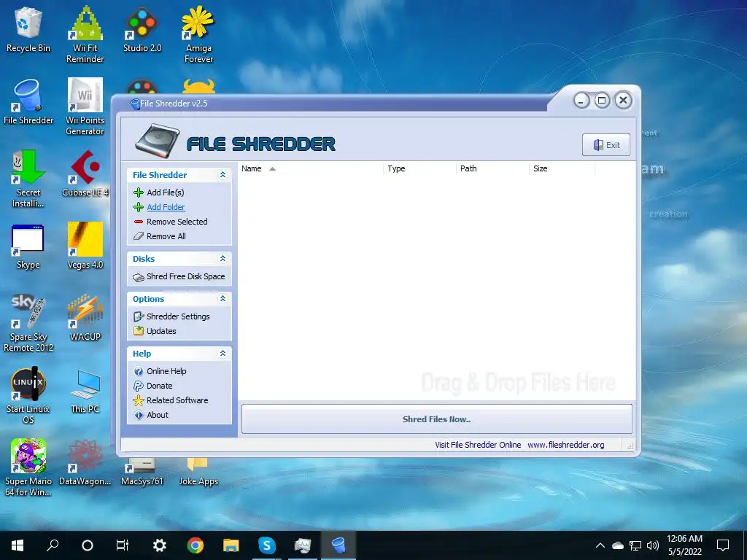This screenshot has height=560, width=747.
Task: Click Remove All in sidebar
Action: click(166, 236)
